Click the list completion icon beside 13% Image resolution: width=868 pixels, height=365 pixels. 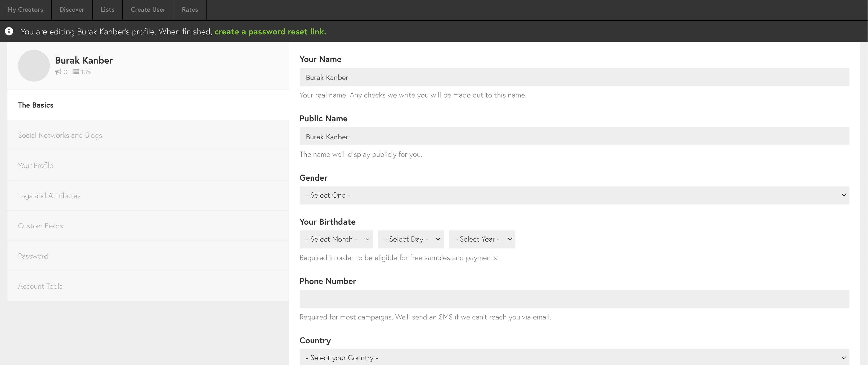point(76,72)
